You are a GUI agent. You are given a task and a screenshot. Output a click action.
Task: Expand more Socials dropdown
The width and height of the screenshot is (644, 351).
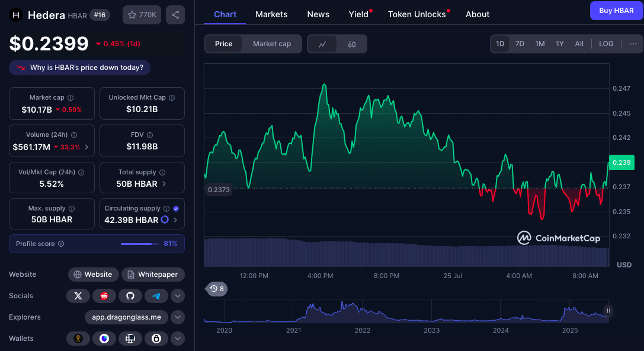177,296
